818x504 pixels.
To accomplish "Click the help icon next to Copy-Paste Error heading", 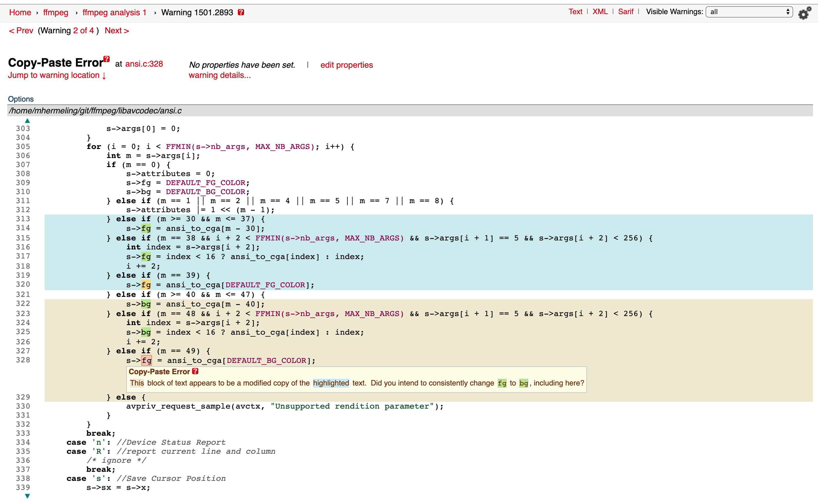I will tap(106, 59).
